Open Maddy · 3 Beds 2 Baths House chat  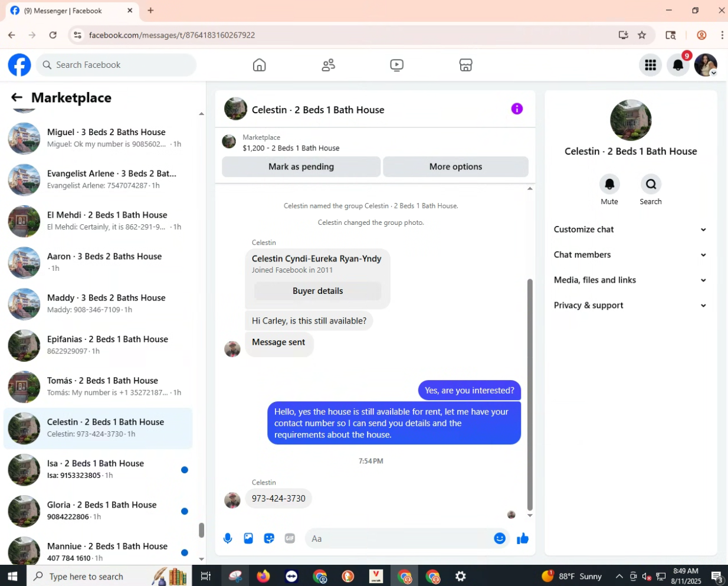98,303
